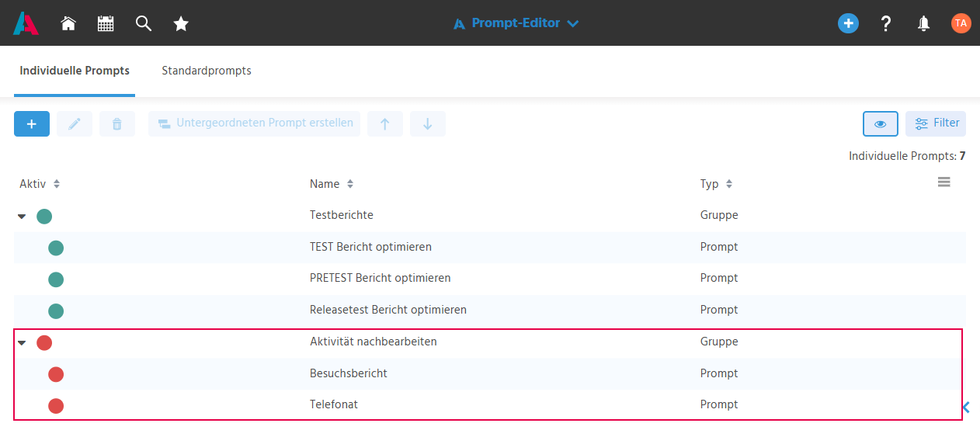Sort by Typ column arrows
The width and height of the screenshot is (980, 444).
(x=728, y=184)
